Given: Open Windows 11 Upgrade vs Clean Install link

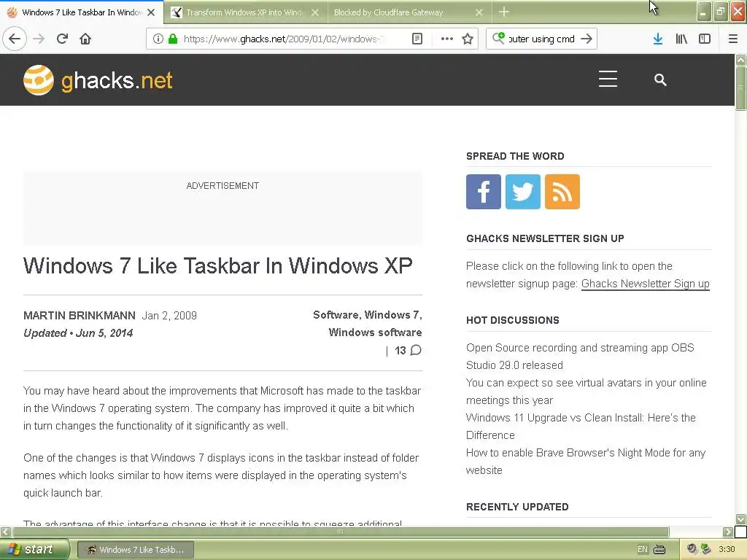Looking at the screenshot, I should point(581,426).
